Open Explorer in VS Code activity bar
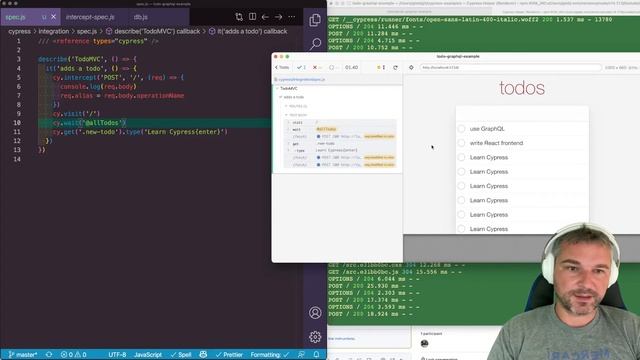The width and height of the screenshot is (640, 360). click(315, 20)
